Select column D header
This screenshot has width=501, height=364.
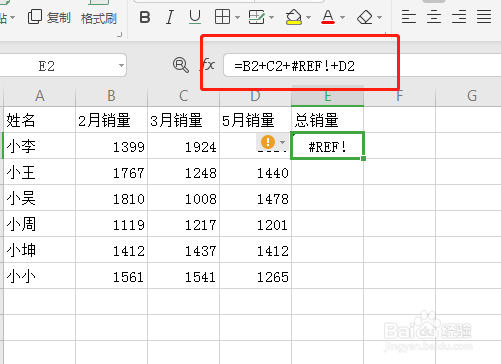tap(255, 96)
